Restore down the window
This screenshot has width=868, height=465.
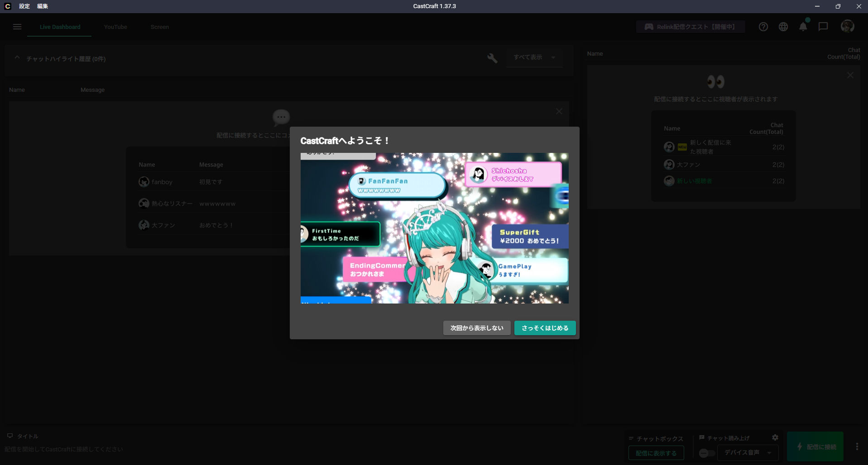coord(838,6)
